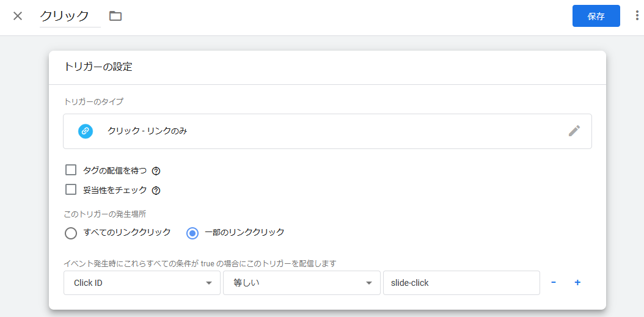Click the 保存 save button
Viewport: 644px width, 317px height.
tap(596, 16)
